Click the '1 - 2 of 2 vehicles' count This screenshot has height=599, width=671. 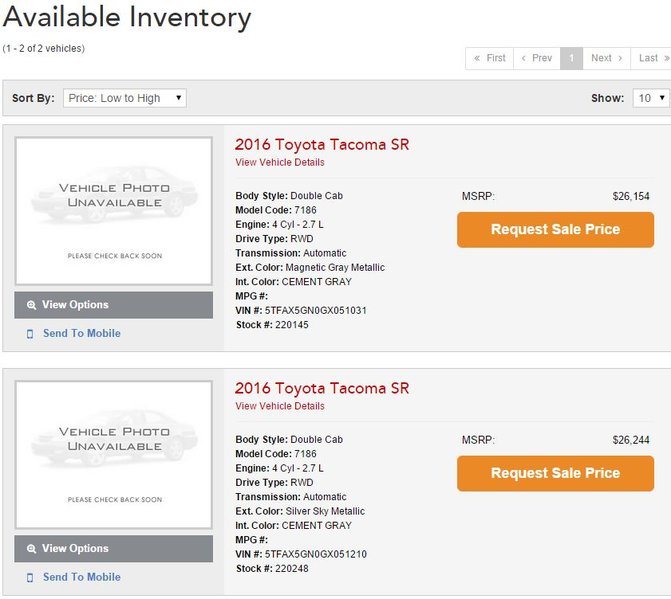pos(44,48)
